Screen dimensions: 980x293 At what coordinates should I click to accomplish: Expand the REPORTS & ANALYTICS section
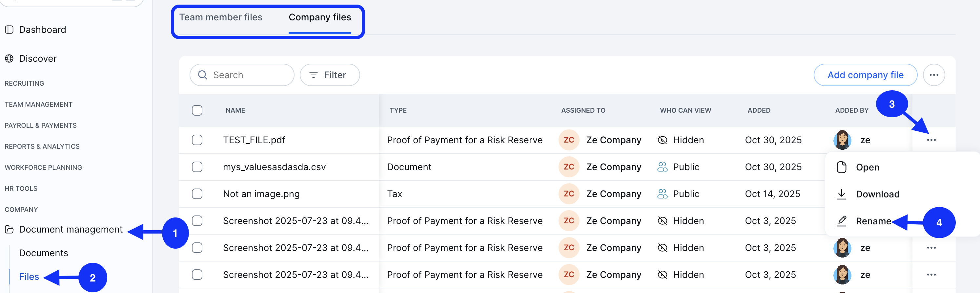(x=42, y=146)
